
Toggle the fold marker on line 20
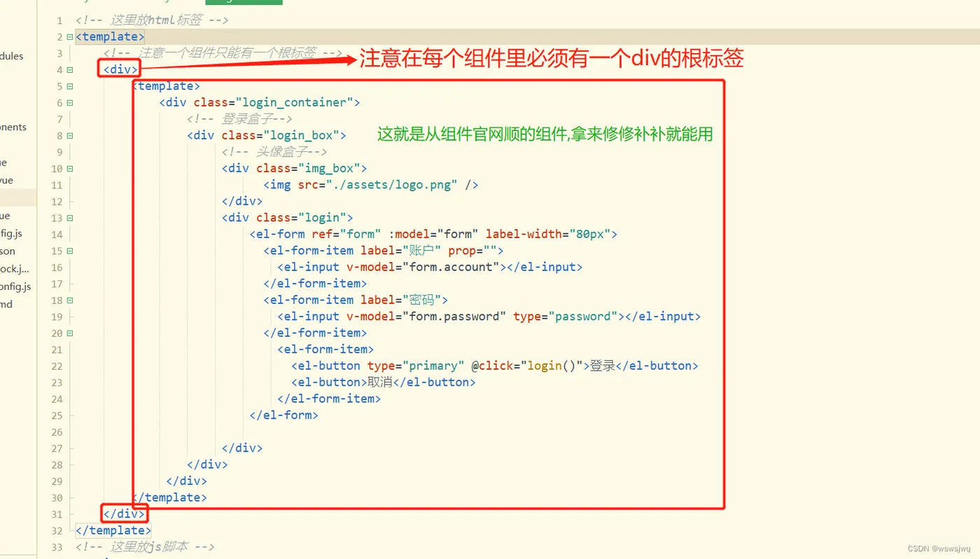[x=69, y=333]
